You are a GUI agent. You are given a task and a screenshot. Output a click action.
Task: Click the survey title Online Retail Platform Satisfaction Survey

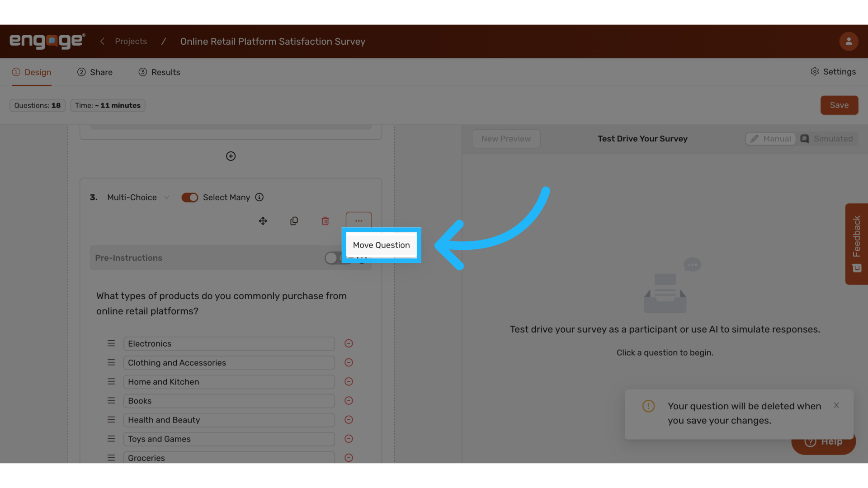coord(273,41)
